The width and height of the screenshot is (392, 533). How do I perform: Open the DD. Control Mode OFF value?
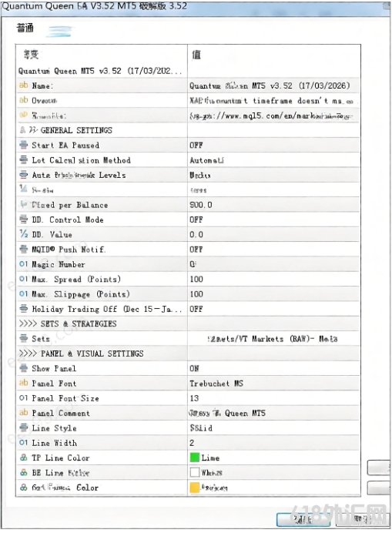(273, 220)
